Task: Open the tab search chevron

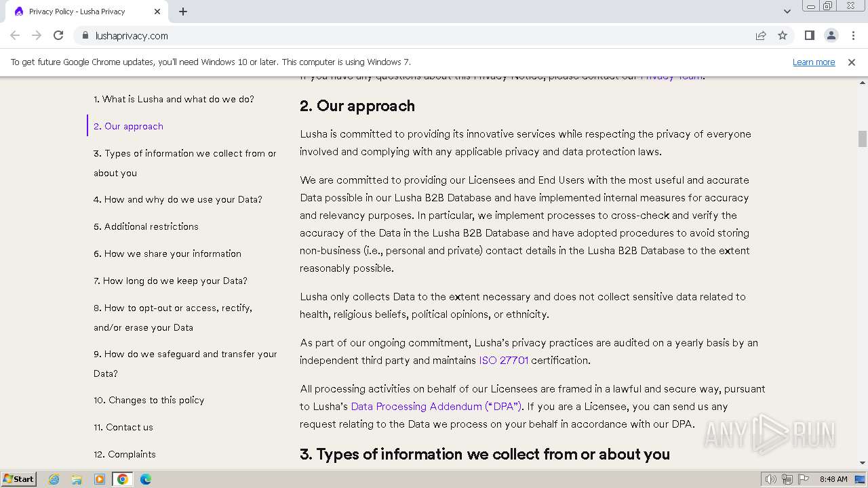Action: (787, 12)
